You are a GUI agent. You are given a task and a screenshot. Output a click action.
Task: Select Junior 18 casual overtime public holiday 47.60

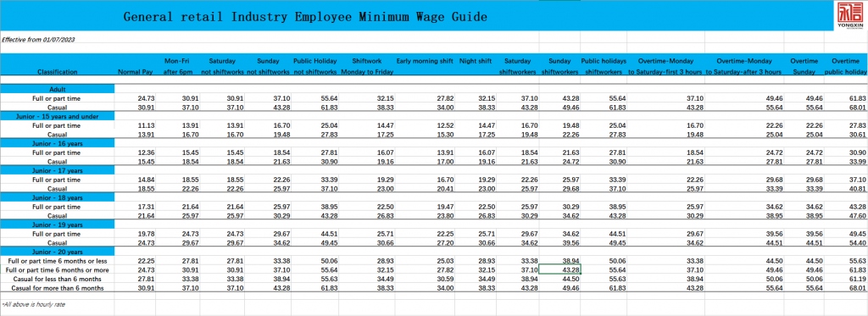pyautogui.click(x=858, y=215)
